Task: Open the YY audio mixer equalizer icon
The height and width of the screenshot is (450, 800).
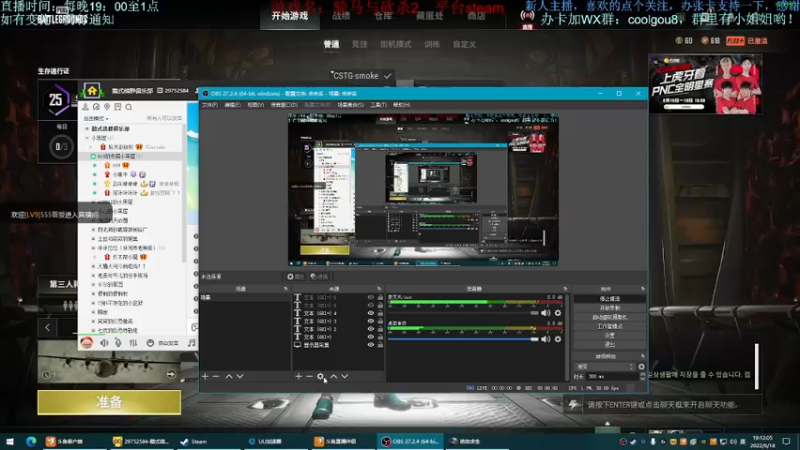Action: tap(133, 343)
